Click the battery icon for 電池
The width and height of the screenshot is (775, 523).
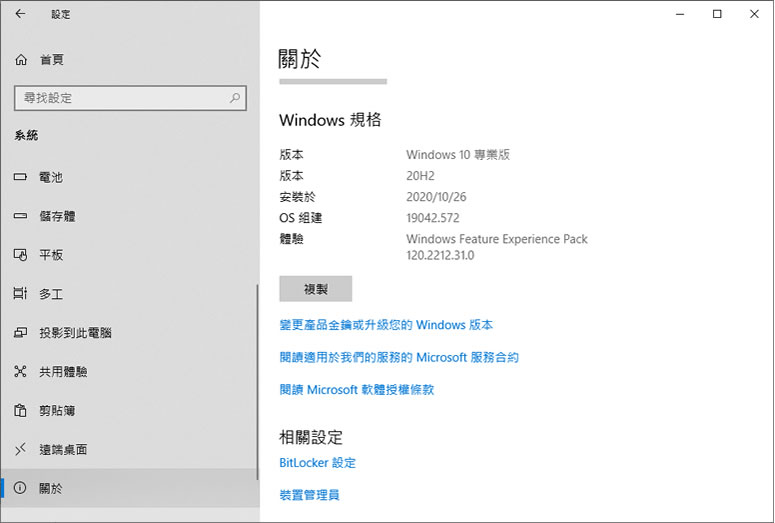point(20,176)
